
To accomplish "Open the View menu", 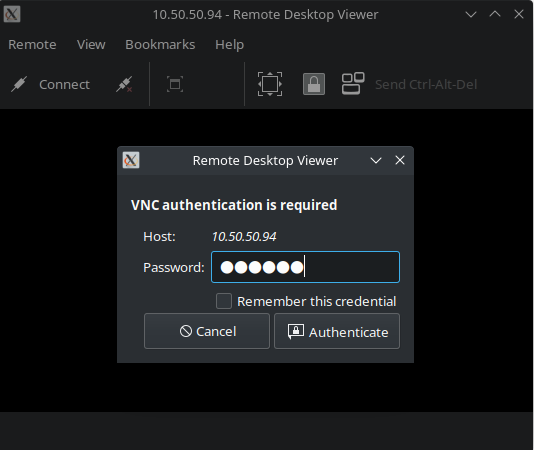I will coord(91,45).
